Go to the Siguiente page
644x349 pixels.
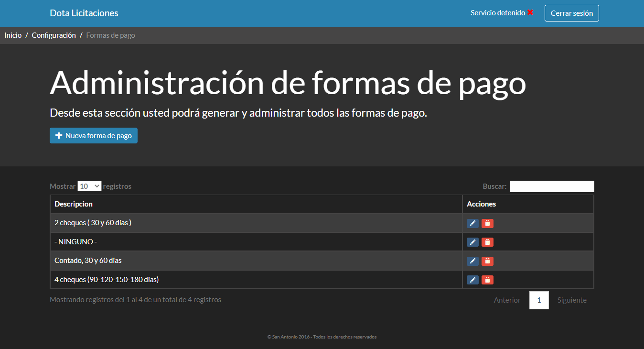[x=572, y=300]
